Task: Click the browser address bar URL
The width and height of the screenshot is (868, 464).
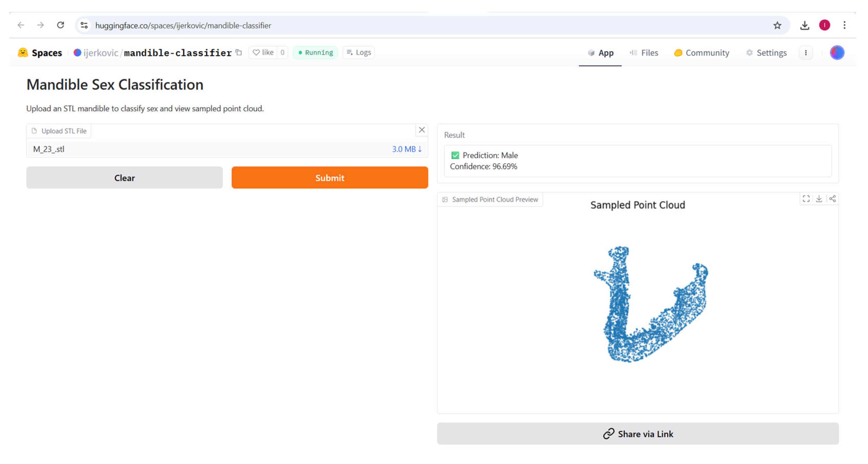Action: point(183,25)
